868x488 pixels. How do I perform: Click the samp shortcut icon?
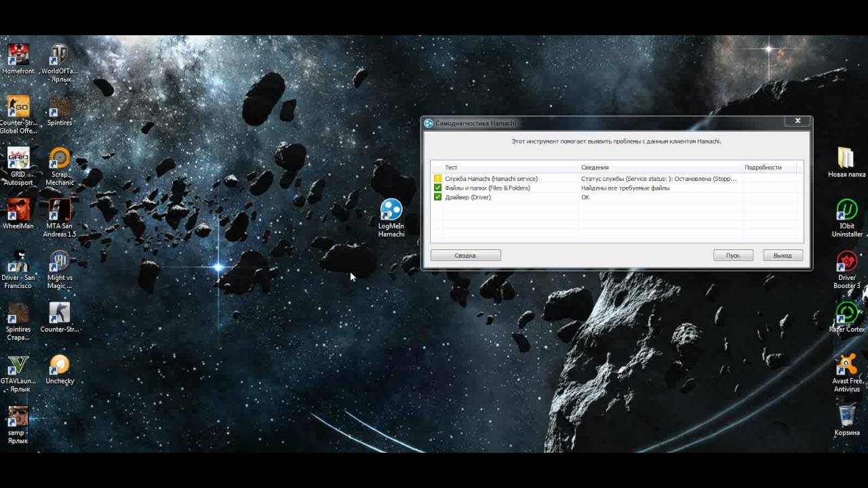pos(18,424)
